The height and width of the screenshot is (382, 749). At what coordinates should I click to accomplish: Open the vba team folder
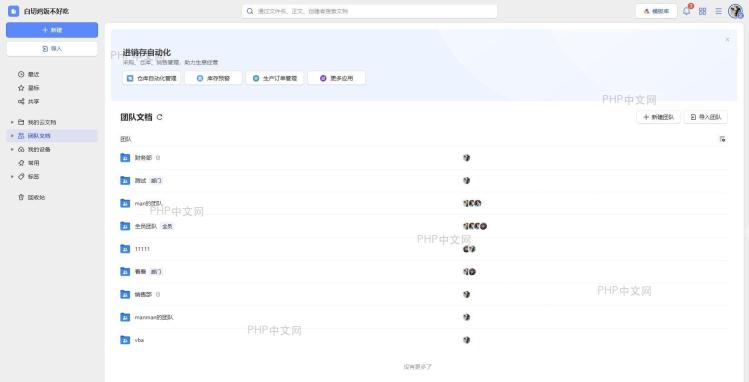(424, 340)
